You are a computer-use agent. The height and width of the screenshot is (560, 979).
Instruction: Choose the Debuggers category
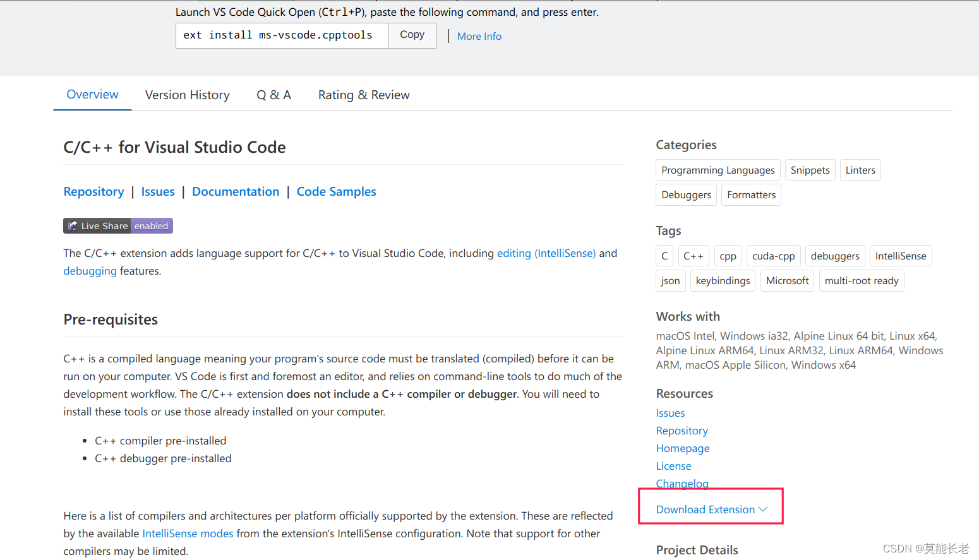point(687,194)
